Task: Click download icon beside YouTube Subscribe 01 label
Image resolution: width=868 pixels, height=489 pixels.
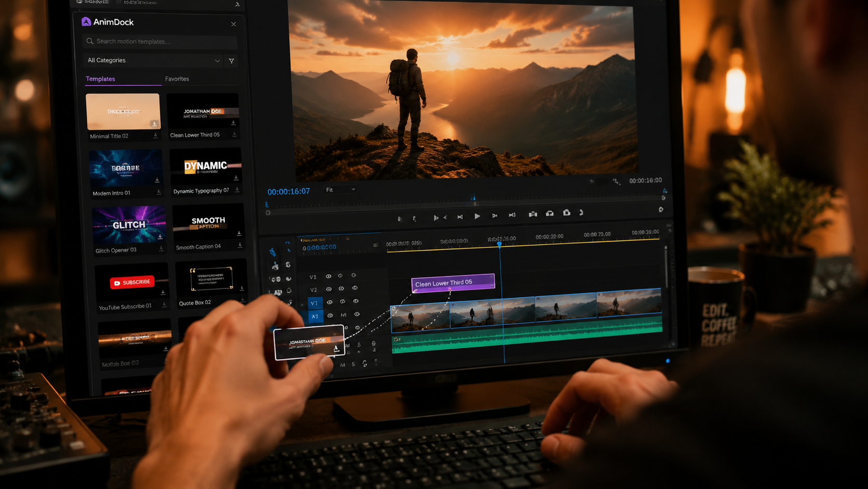Action: (x=164, y=305)
